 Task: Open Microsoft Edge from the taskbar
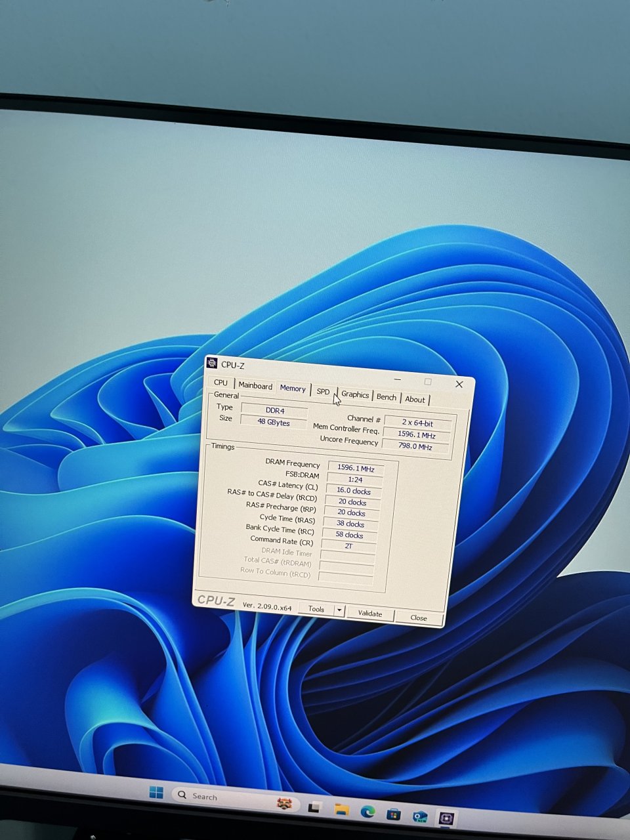click(367, 812)
